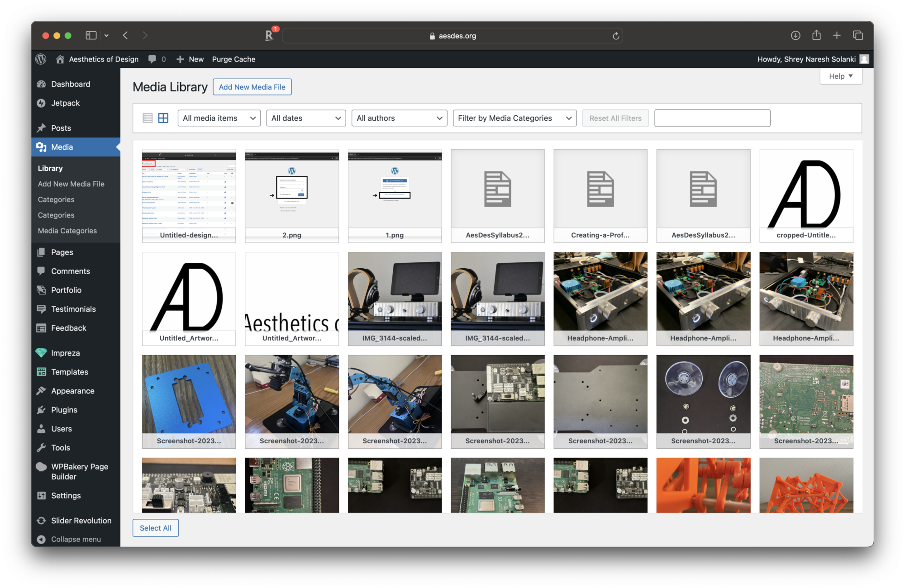Click the WordPress logo icon

point(41,59)
